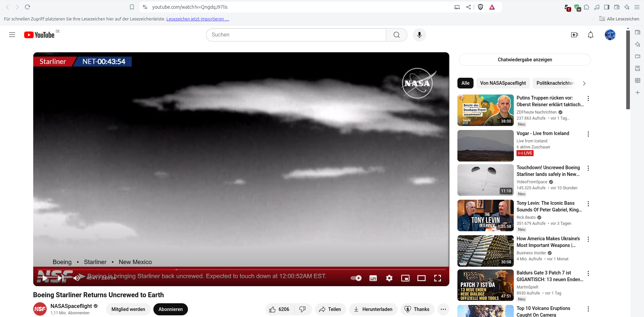This screenshot has width=644, height=317.
Task: Install app icon in the address bar
Action: 457,7
